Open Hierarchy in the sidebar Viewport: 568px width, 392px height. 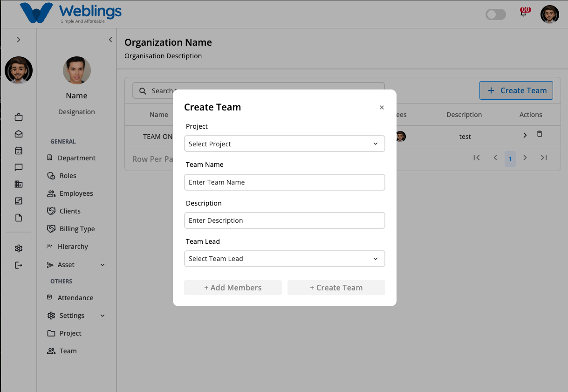(68, 247)
